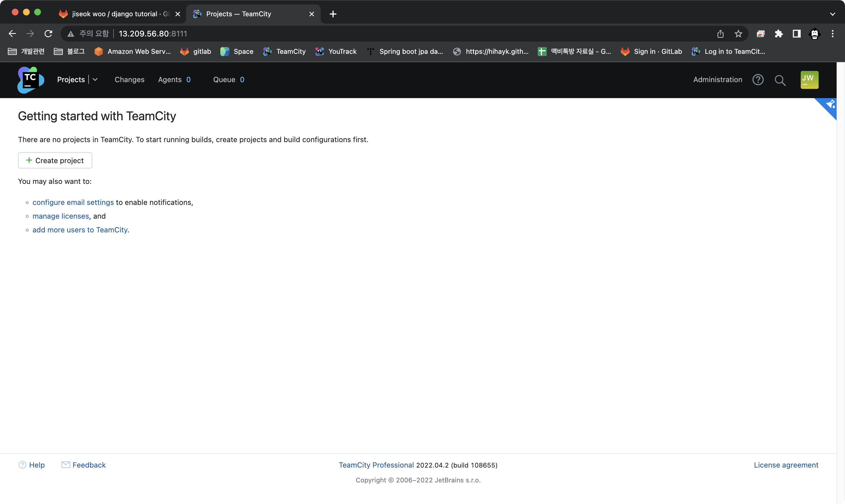Click the extension icon left of Extensions
The width and height of the screenshot is (845, 504).
[760, 34]
